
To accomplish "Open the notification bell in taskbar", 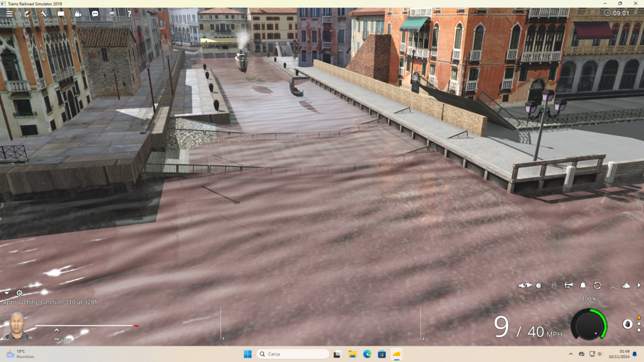I will [x=635, y=354].
